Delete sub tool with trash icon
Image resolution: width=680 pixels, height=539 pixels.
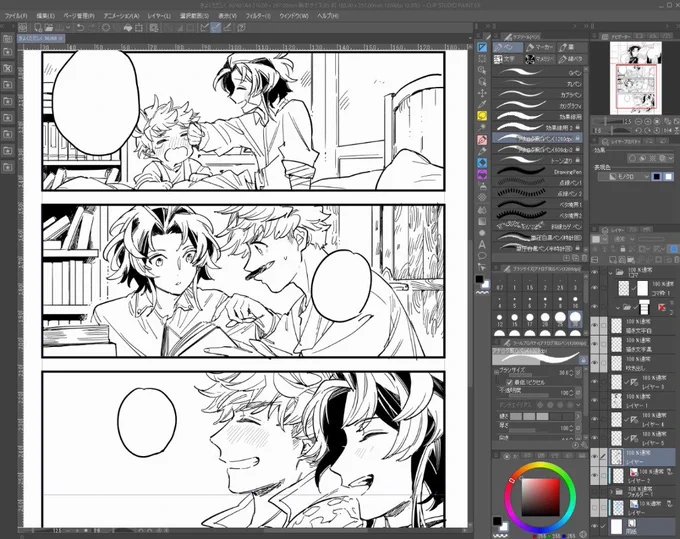coord(584,258)
